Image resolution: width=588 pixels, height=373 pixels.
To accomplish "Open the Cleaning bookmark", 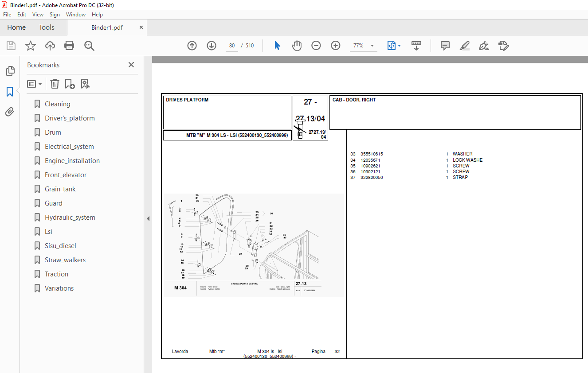I will click(57, 104).
